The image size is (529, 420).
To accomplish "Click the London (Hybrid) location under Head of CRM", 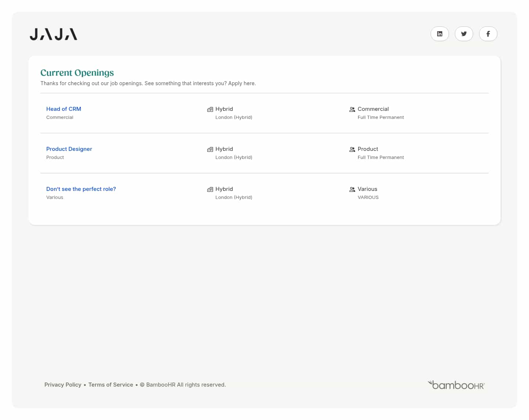I will (234, 117).
